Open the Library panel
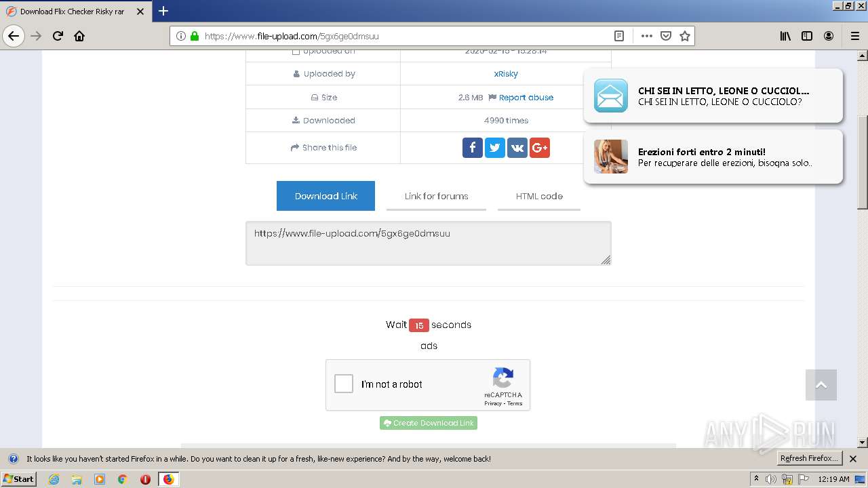Viewport: 868px width, 488px height. [x=785, y=36]
